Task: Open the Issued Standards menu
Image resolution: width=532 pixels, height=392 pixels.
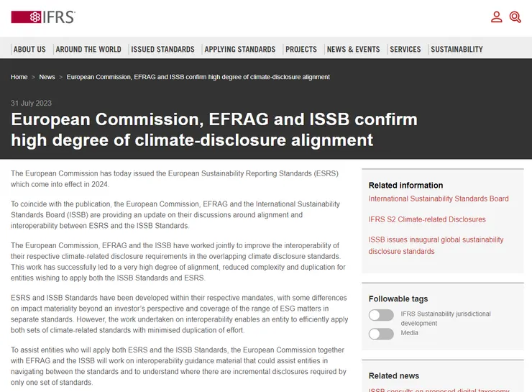Action: coord(163,49)
